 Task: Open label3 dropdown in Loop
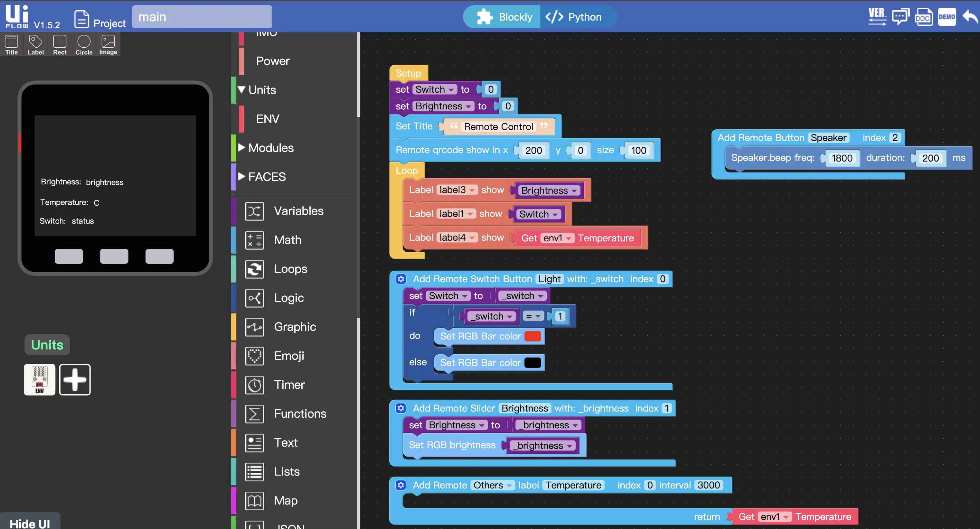tap(457, 190)
